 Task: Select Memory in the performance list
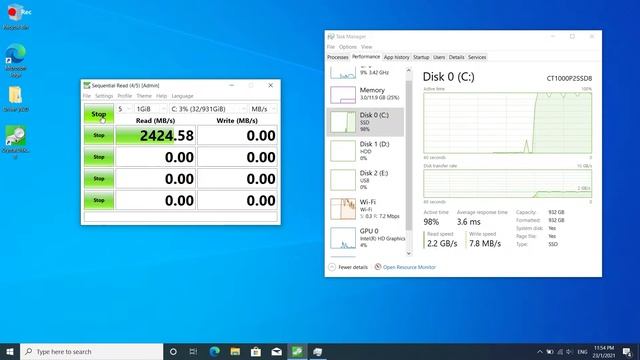(x=365, y=94)
